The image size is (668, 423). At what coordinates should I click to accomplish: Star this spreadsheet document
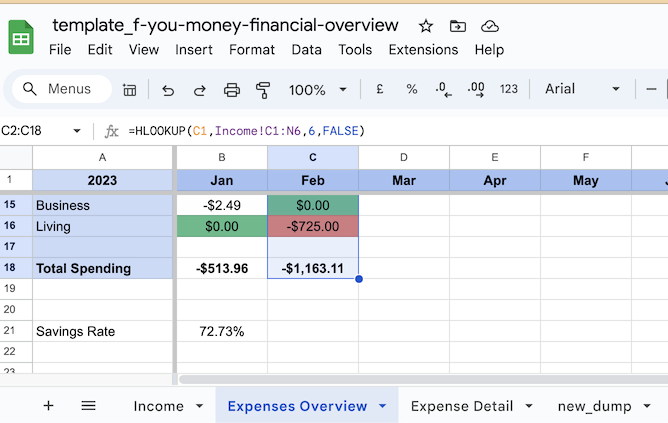(426, 26)
